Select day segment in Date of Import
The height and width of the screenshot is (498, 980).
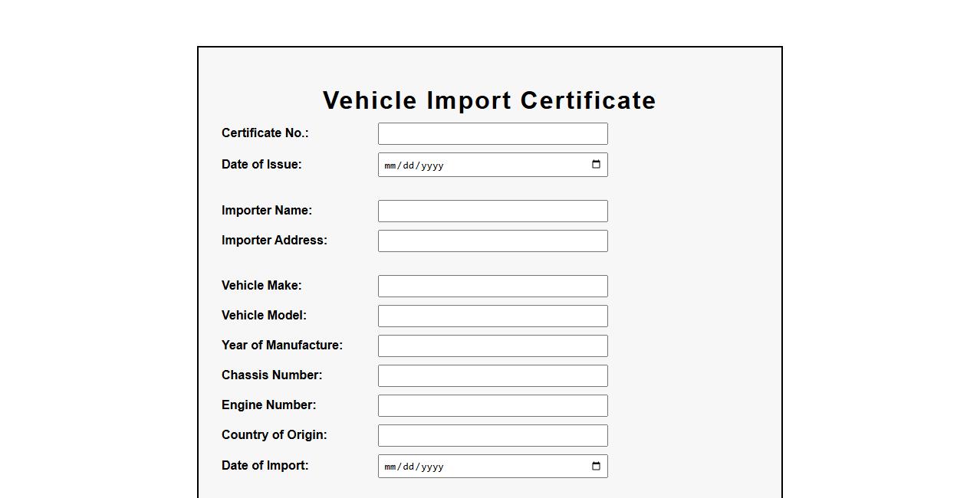[408, 467]
